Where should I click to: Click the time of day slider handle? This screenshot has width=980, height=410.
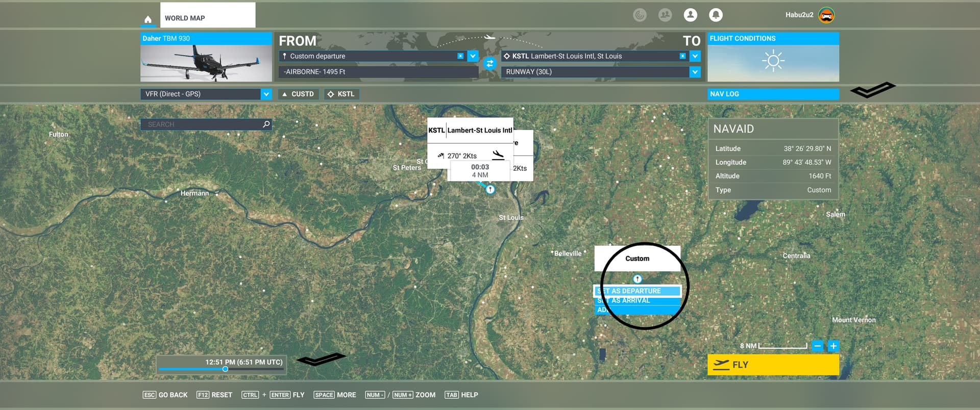click(225, 369)
